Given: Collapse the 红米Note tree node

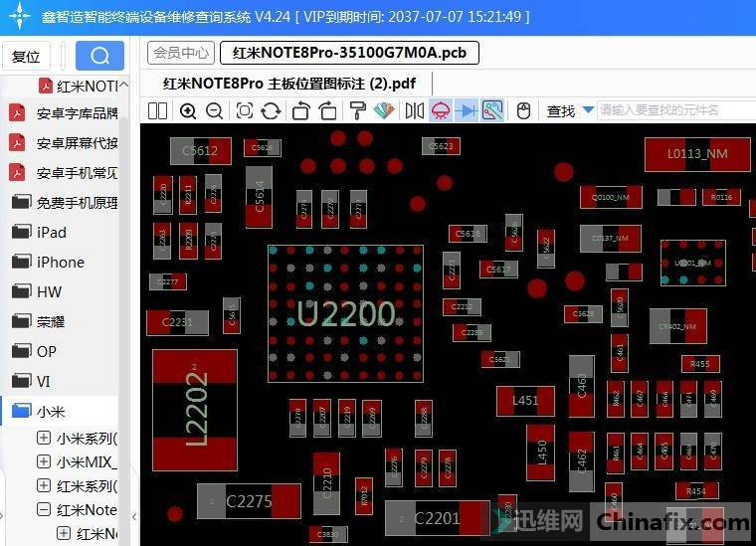Looking at the screenshot, I should (x=43, y=509).
